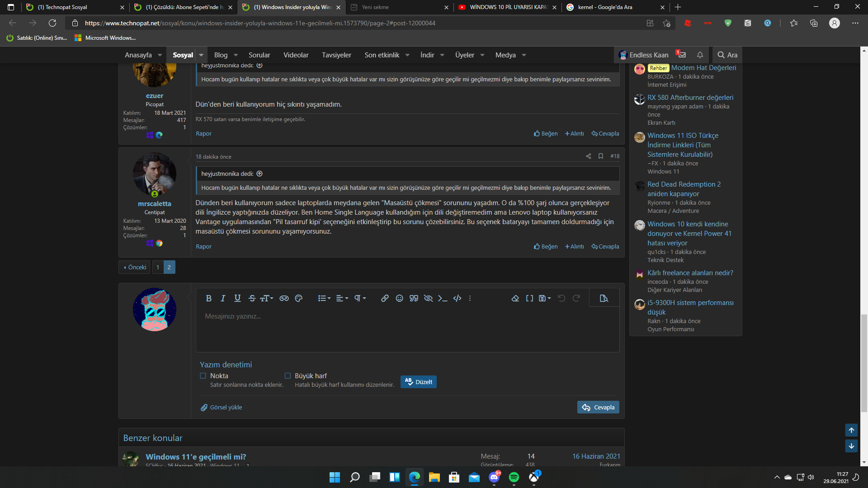This screenshot has width=868, height=488.
Task: Open Videolar in navigation bar
Action: pos(296,55)
